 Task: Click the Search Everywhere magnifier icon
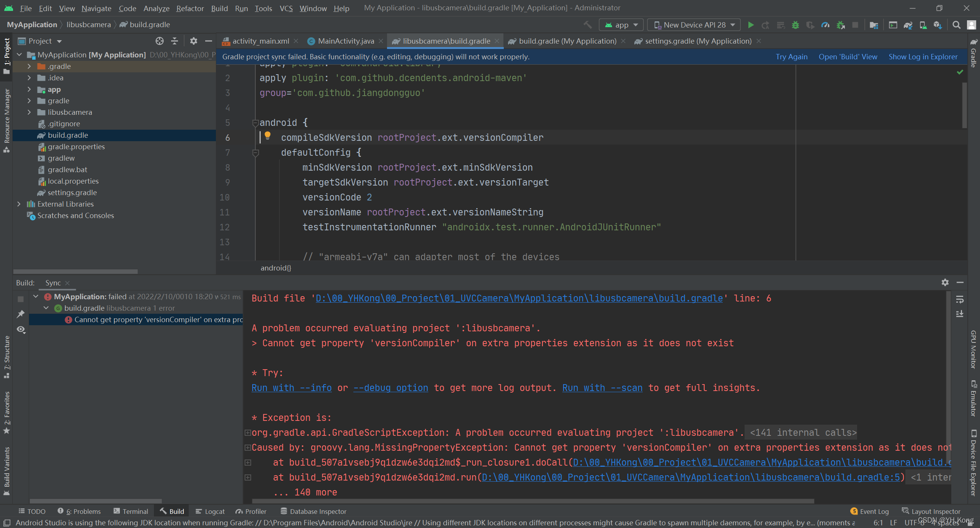coord(956,25)
